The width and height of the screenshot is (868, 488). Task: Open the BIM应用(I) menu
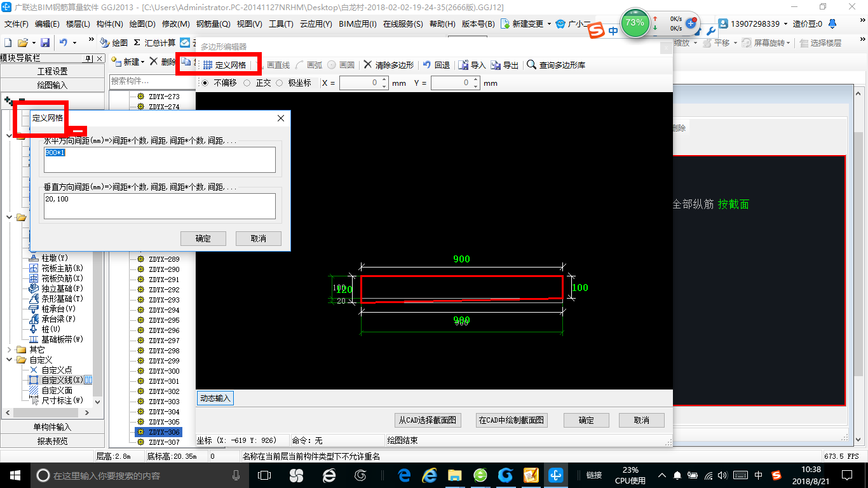358,24
